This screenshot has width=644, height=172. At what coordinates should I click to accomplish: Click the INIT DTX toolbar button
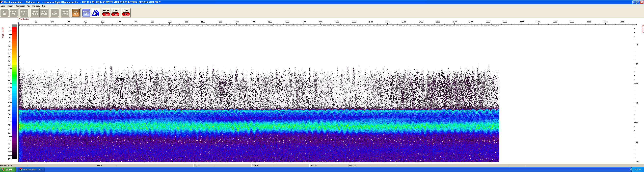click(x=5, y=13)
